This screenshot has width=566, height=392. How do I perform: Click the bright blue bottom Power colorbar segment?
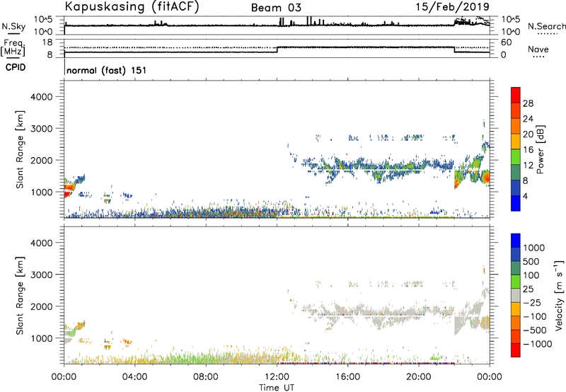(516, 203)
